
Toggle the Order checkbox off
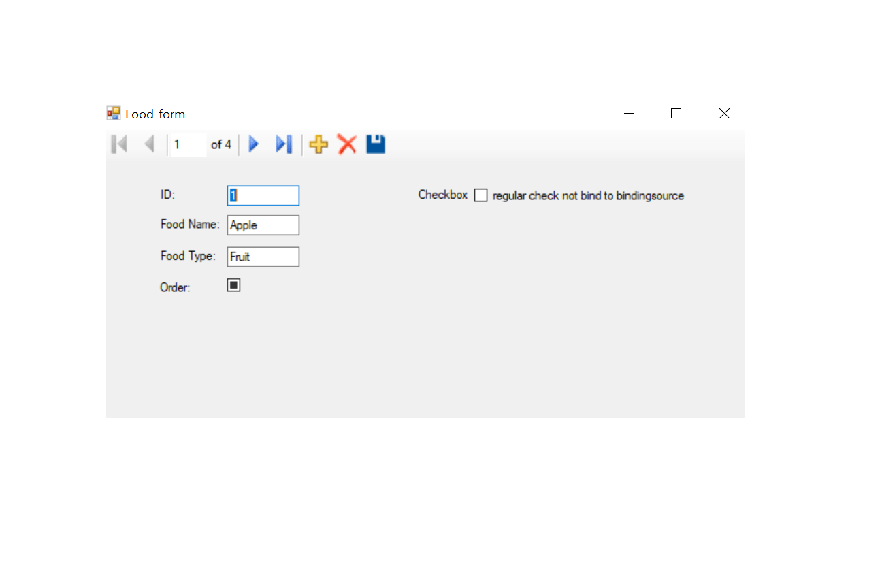tap(233, 284)
